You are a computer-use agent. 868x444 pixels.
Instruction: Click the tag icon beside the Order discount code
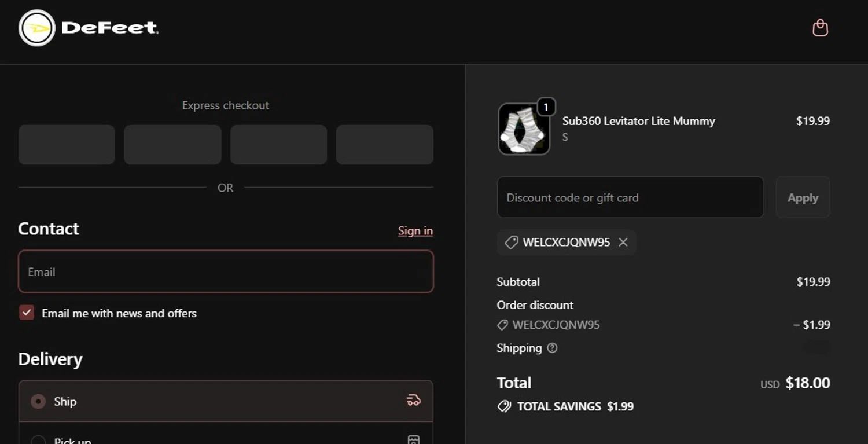[x=502, y=325]
